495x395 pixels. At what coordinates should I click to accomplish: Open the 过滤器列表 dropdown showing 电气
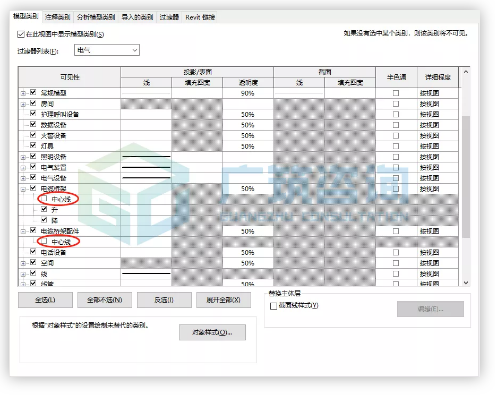click(107, 50)
